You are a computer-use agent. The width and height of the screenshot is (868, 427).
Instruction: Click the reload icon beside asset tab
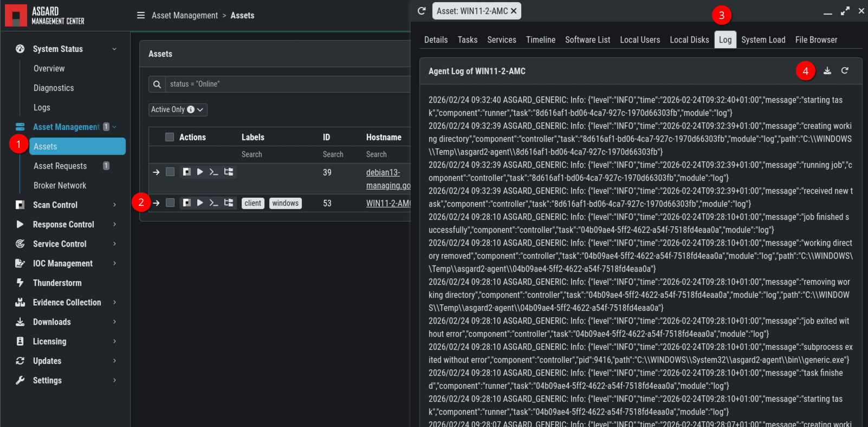[422, 11]
